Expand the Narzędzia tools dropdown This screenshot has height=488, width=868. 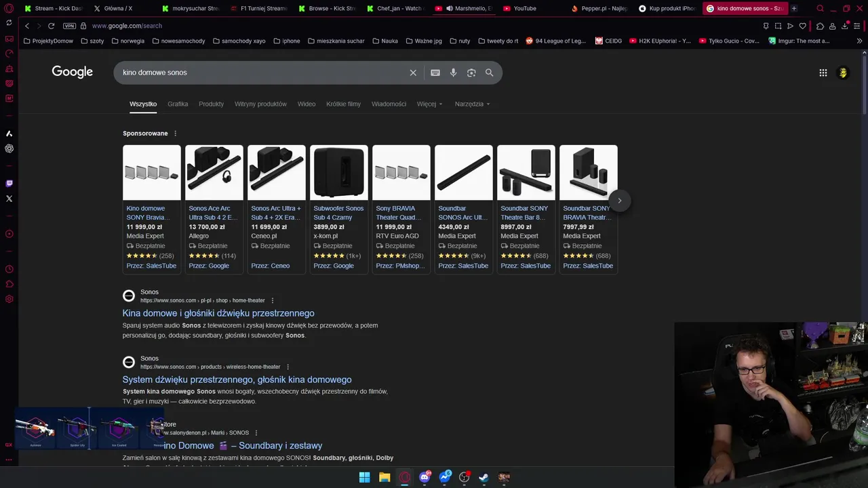[472, 104]
